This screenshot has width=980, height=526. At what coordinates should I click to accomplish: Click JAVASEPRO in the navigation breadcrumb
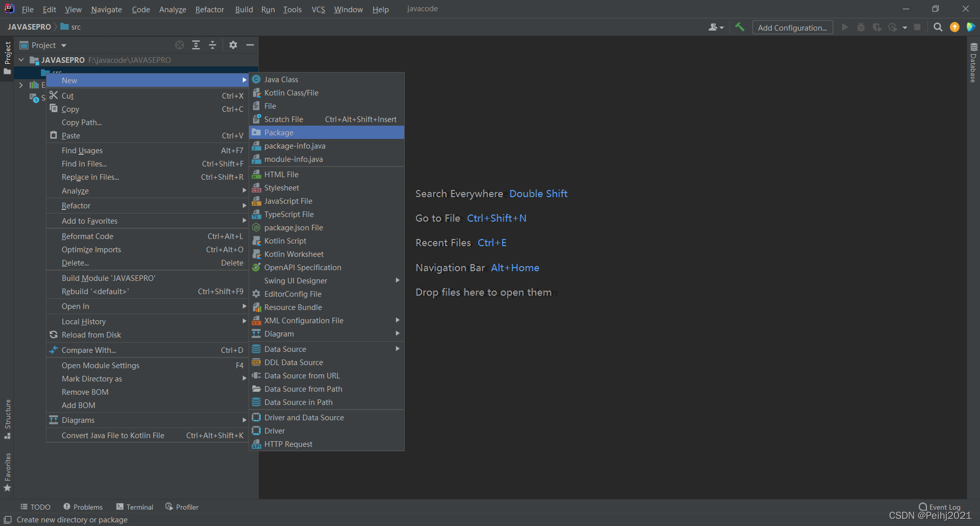pyautogui.click(x=29, y=27)
